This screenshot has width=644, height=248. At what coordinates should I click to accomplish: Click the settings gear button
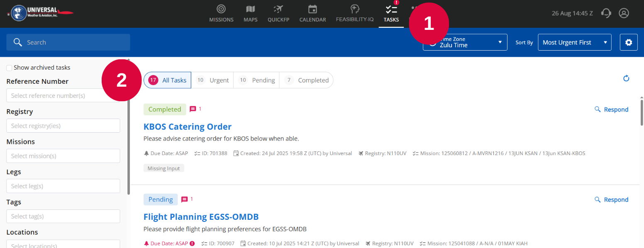click(629, 42)
